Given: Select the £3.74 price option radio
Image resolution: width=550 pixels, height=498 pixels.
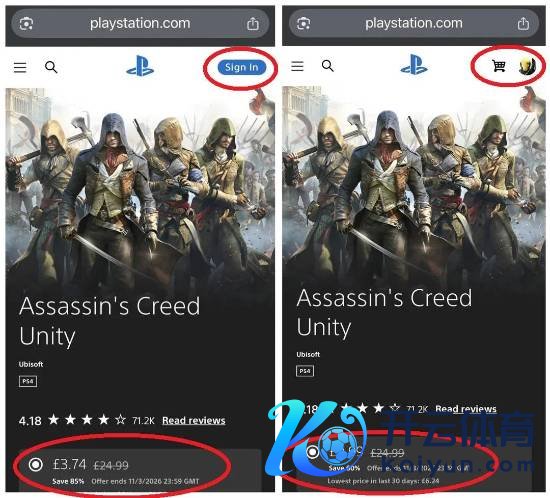Looking at the screenshot, I should [x=35, y=464].
